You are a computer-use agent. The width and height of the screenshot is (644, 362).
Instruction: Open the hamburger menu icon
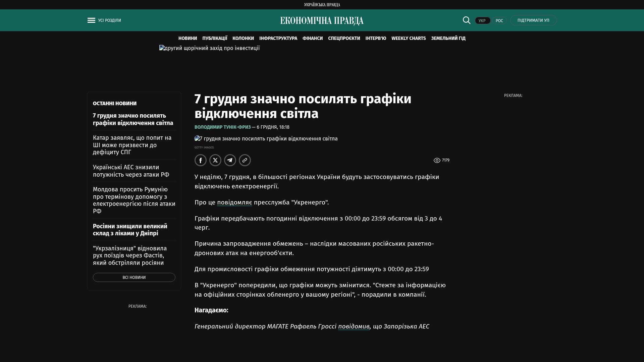[91, 20]
